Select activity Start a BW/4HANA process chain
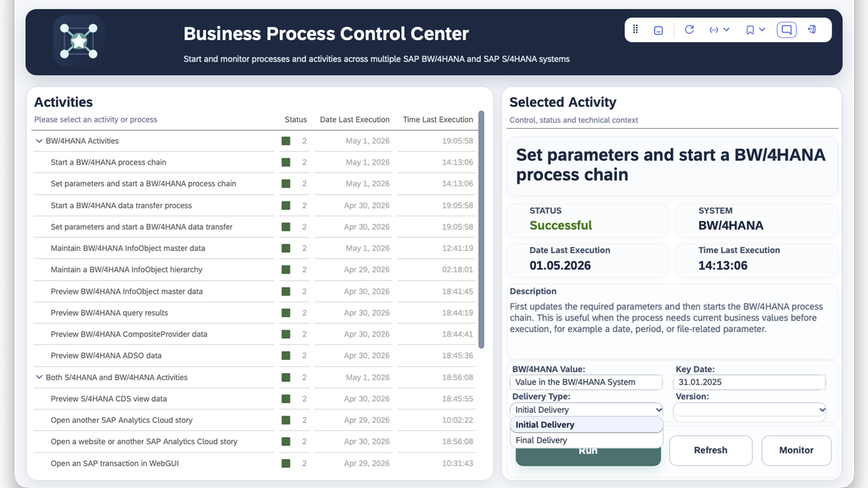This screenshot has height=488, width=868. [108, 163]
